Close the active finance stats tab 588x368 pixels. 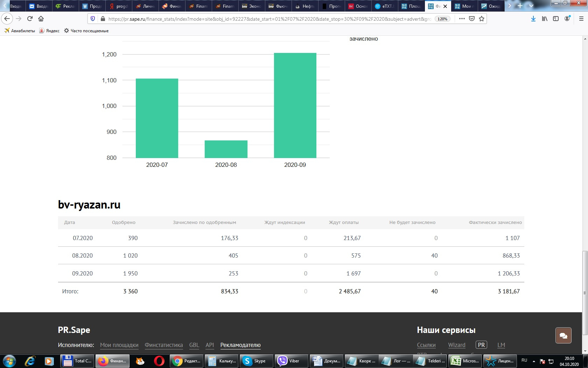coord(445,6)
